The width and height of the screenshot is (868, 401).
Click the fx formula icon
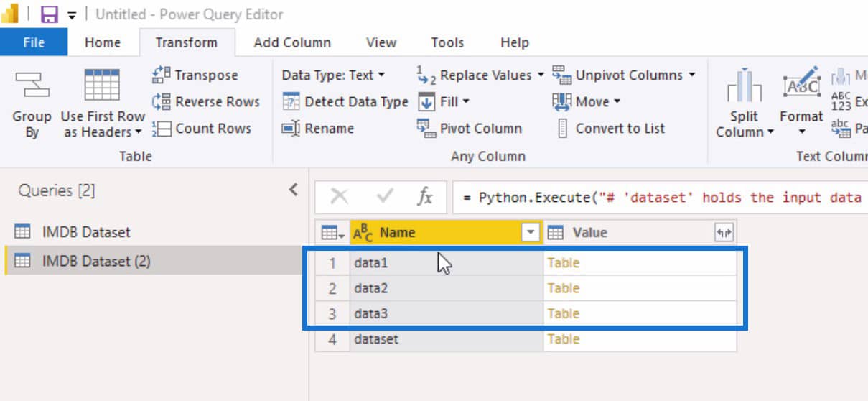click(x=425, y=196)
